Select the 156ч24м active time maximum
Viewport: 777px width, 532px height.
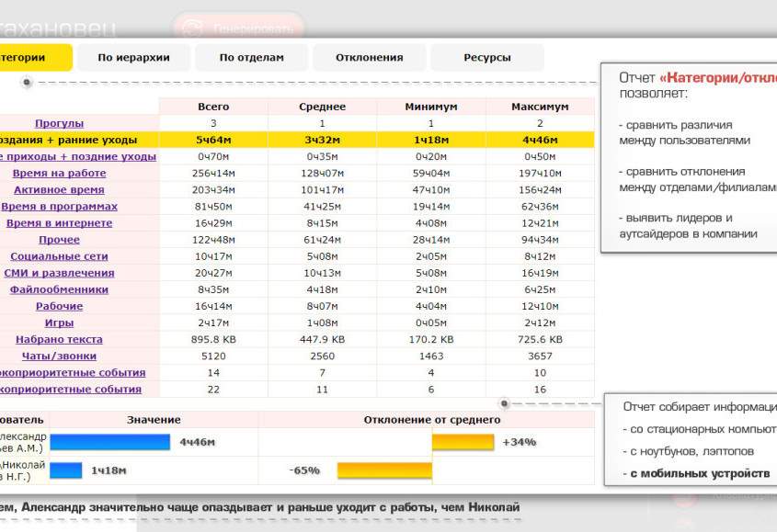pyautogui.click(x=540, y=189)
